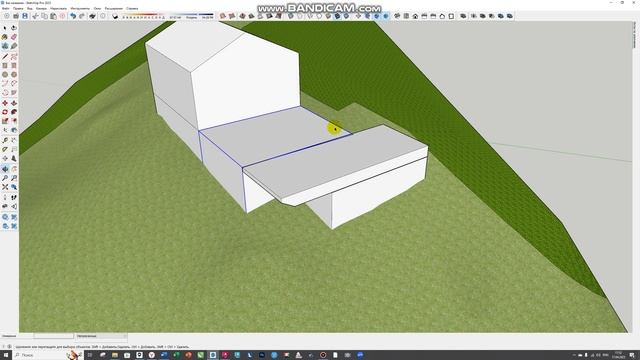
Task: Pick the Paint Bucket tool
Action: [5, 37]
